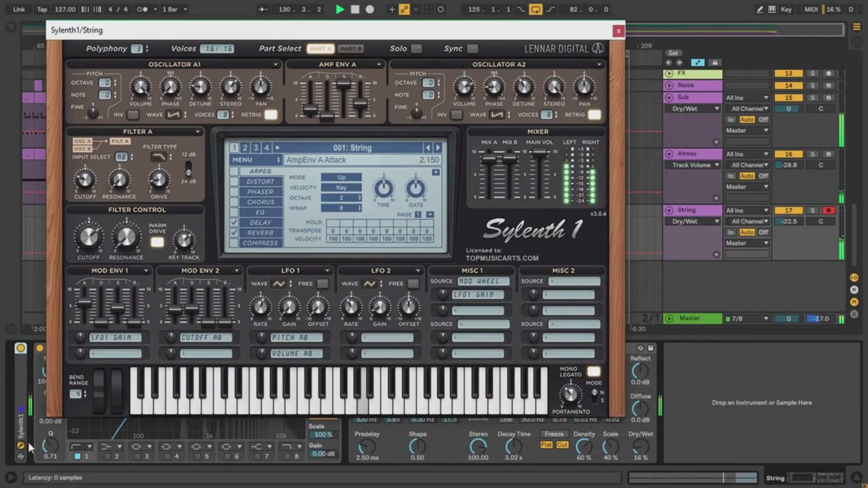Viewport: 868px width, 488px height.
Task: Click the Mod Env 2 Cutoff AB destination
Action: pos(206,338)
